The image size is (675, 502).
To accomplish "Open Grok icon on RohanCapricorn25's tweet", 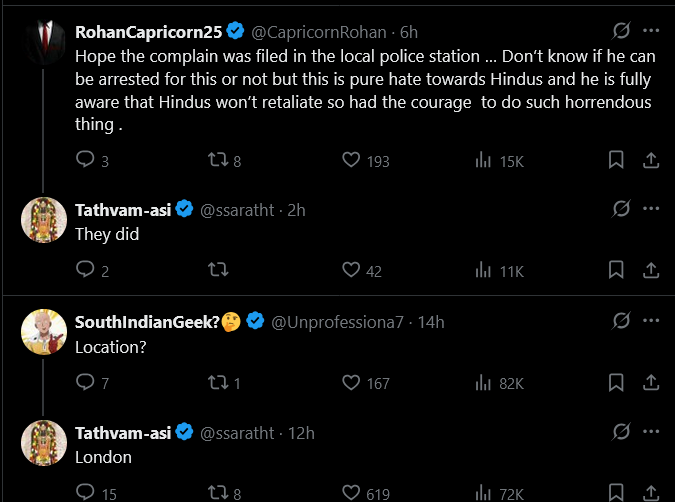I will coord(620,30).
